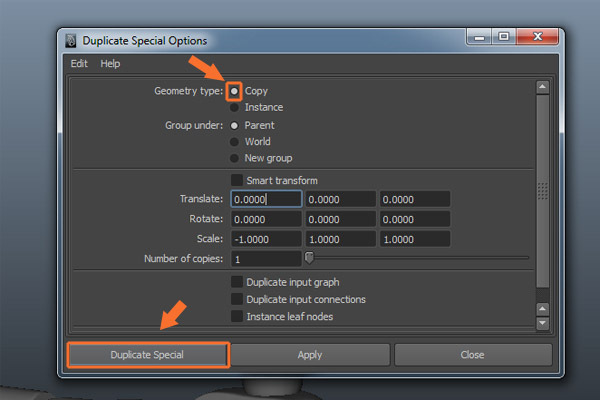Click the Number of copies slider handle

coord(309,259)
